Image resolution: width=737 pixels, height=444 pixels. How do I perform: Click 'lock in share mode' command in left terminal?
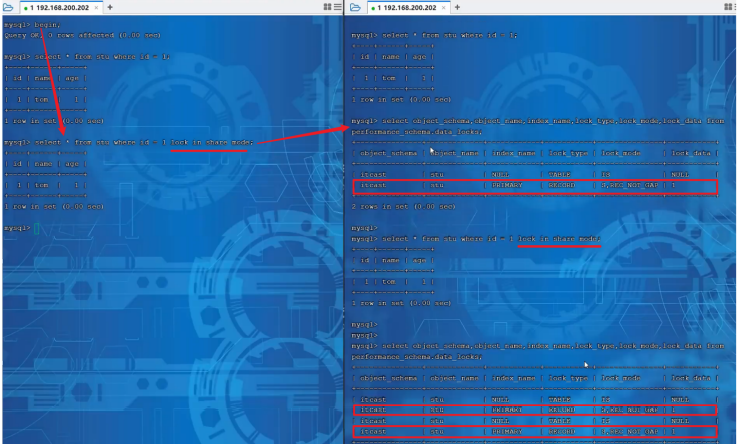212,142
